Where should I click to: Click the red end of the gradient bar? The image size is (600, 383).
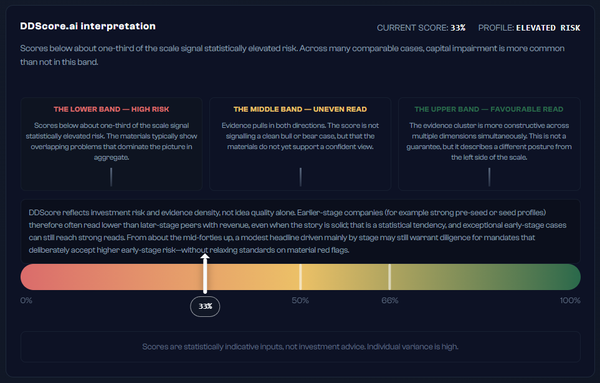point(31,277)
